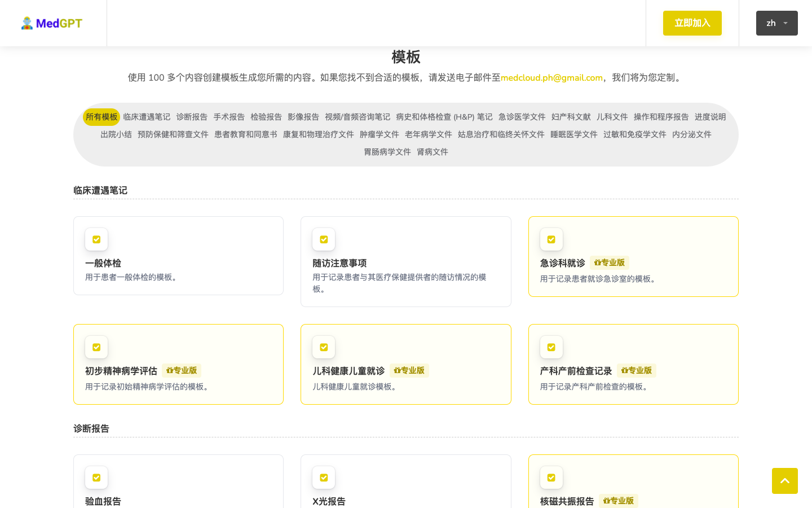The height and width of the screenshot is (508, 812).
Task: Filter templates by 诊断报告
Action: 192,117
